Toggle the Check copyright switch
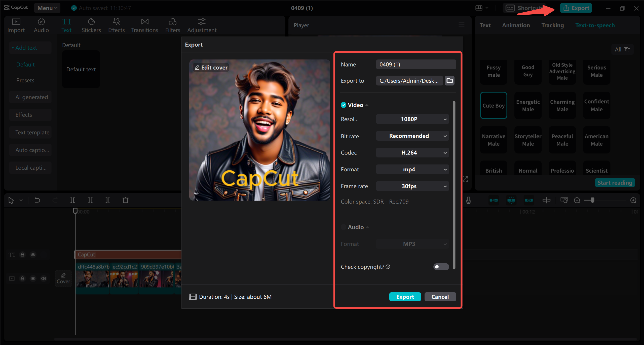The height and width of the screenshot is (345, 644). 441,267
